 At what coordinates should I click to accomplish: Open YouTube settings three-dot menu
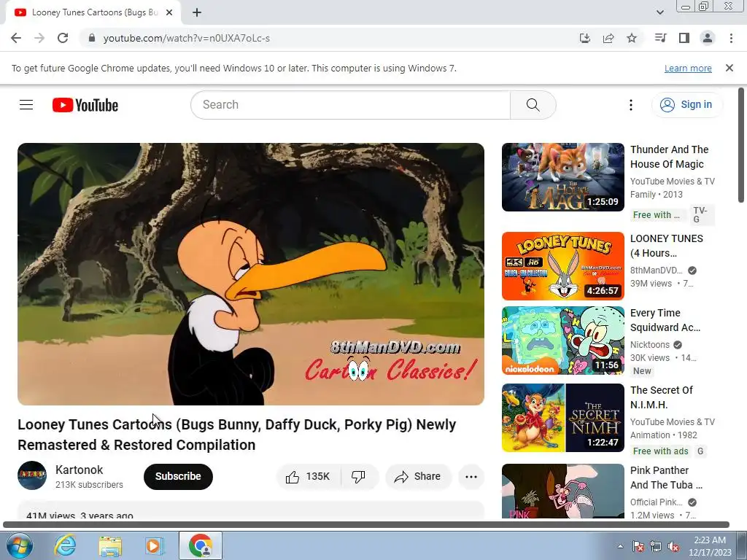(631, 105)
